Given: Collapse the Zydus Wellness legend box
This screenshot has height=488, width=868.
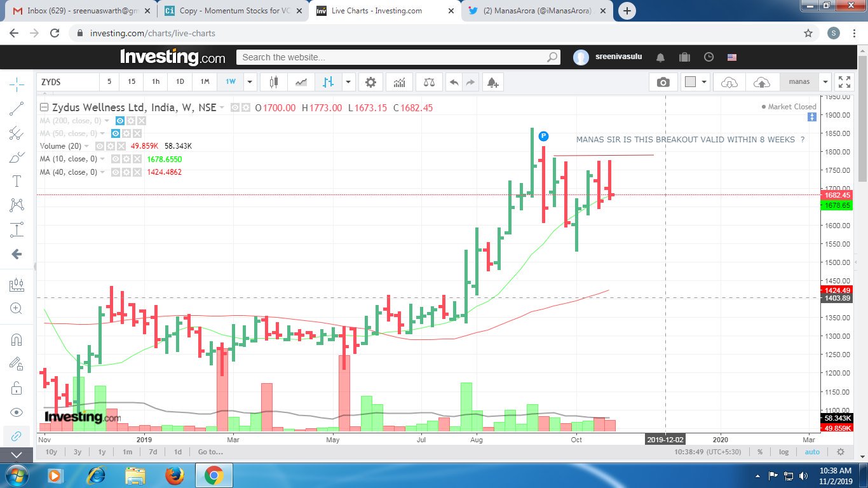Looking at the screenshot, I should click(x=44, y=107).
